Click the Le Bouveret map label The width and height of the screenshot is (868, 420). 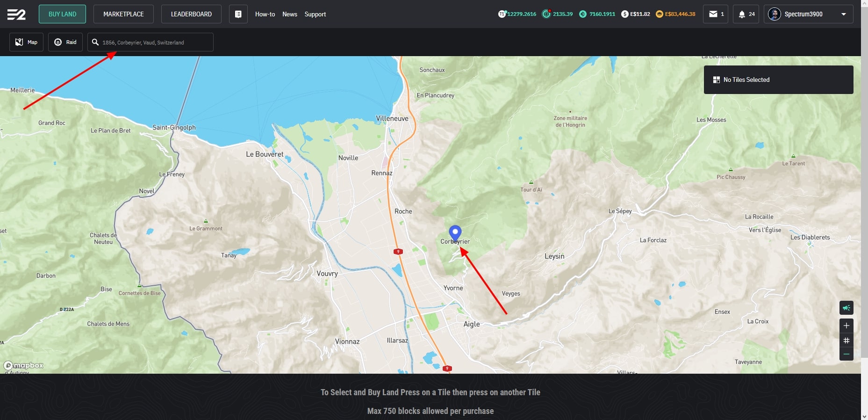(x=265, y=154)
